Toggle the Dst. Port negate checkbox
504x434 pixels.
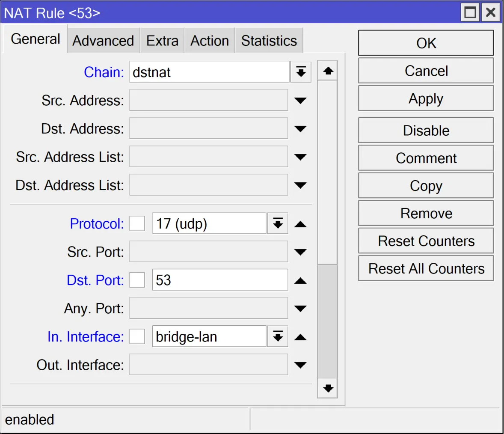137,280
